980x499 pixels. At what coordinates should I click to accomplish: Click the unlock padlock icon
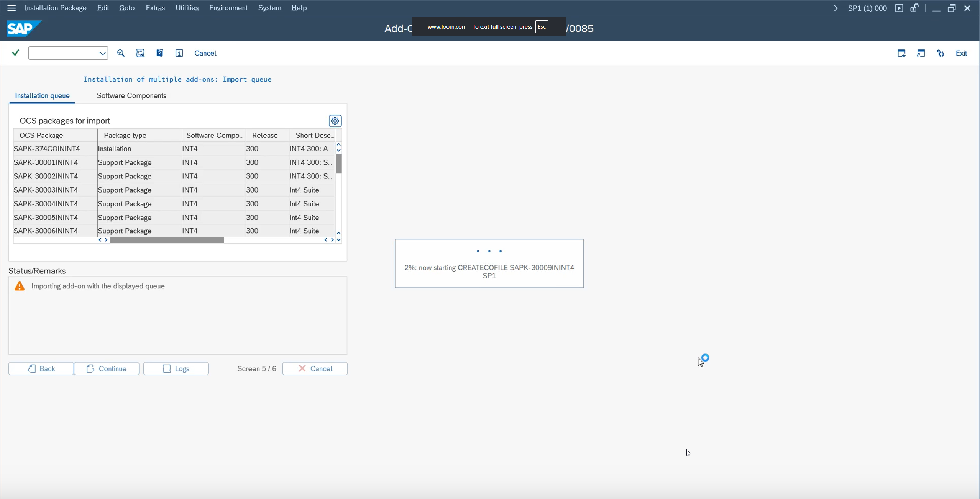point(915,8)
